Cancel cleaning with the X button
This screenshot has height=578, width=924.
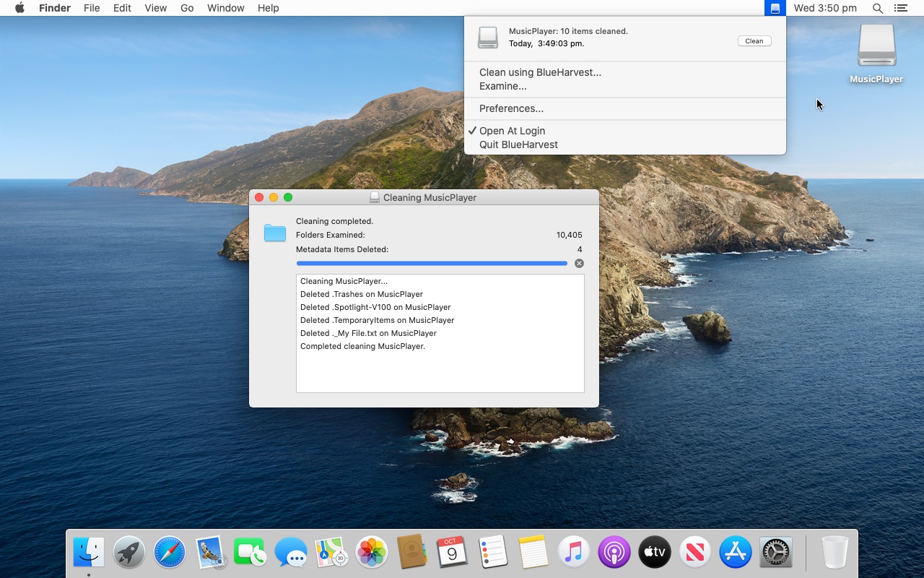(579, 263)
